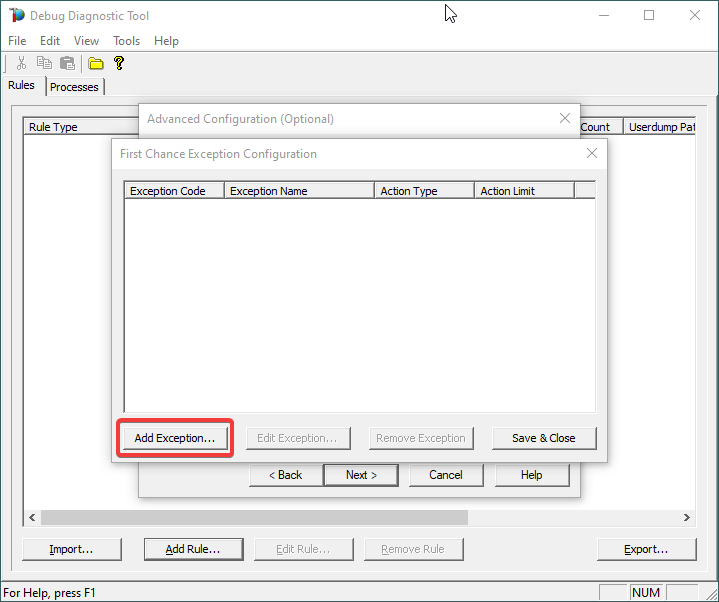This screenshot has width=719, height=602.
Task: Click the Paste clipboard toolbar icon
Action: (67, 63)
